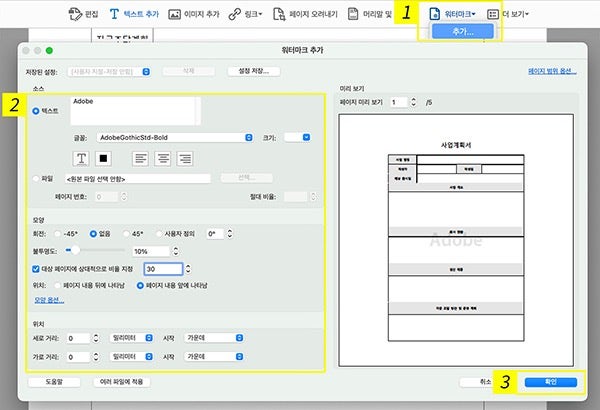Screen dimensions: 600x410
Task: Click the 취소 cancel button
Action: click(x=477, y=382)
